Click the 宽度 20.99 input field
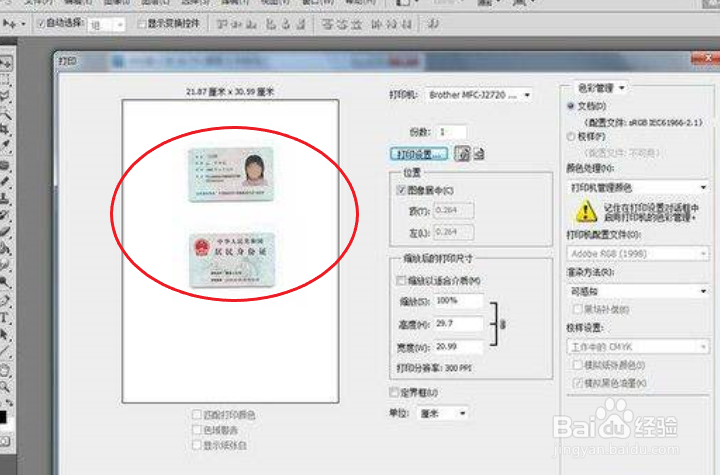Viewport: 720px width, 475px height. pos(458,346)
